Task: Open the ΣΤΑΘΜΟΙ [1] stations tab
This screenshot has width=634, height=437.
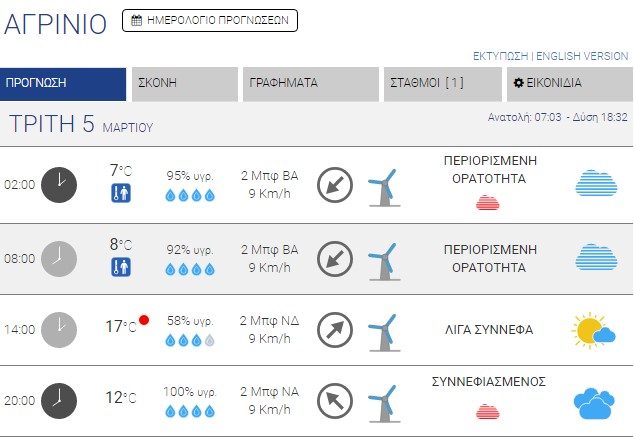Action: [442, 84]
